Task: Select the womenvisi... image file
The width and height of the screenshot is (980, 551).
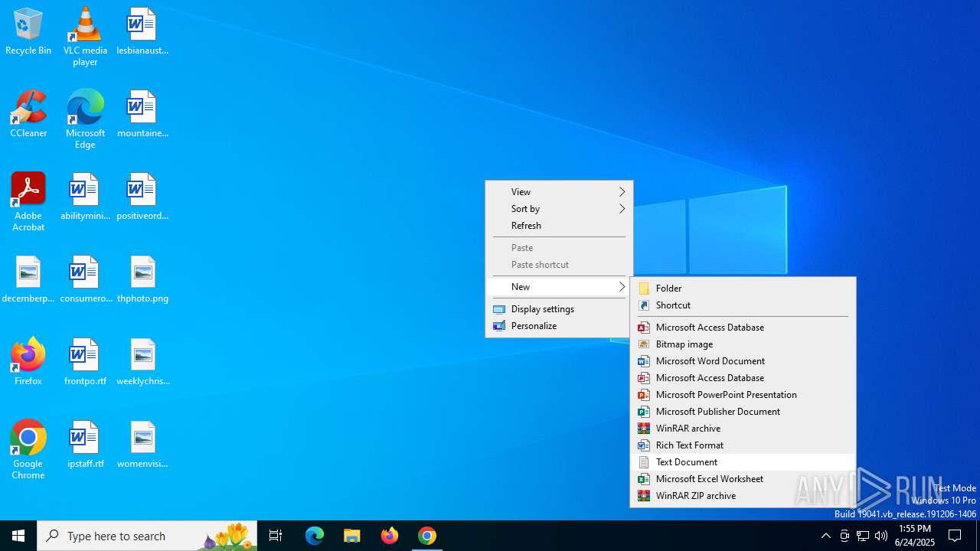Action: 142,445
